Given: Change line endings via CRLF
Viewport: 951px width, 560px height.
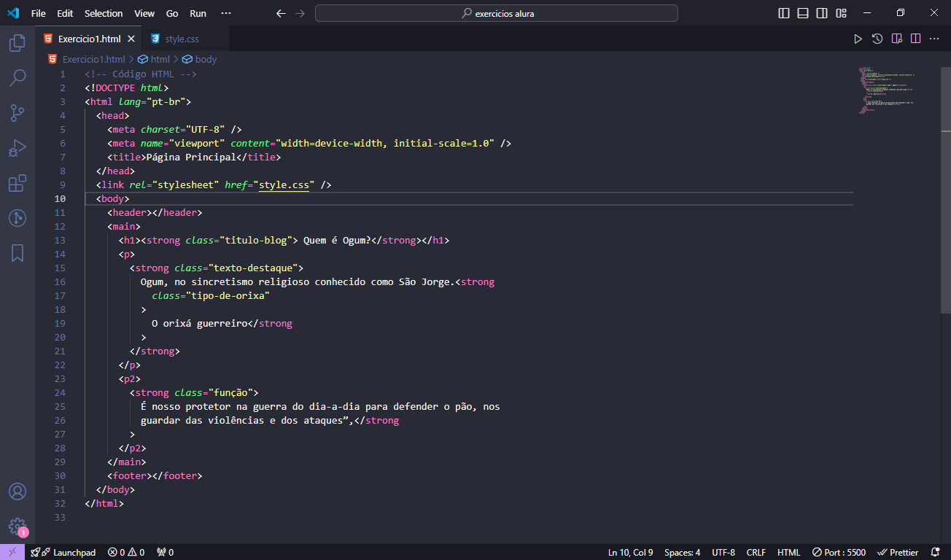Looking at the screenshot, I should pyautogui.click(x=756, y=552).
